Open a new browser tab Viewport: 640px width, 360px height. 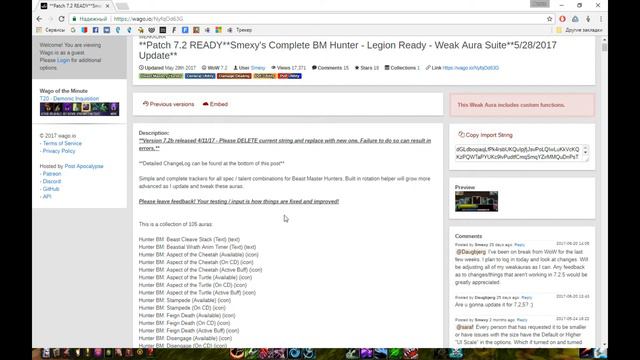pos(122,6)
